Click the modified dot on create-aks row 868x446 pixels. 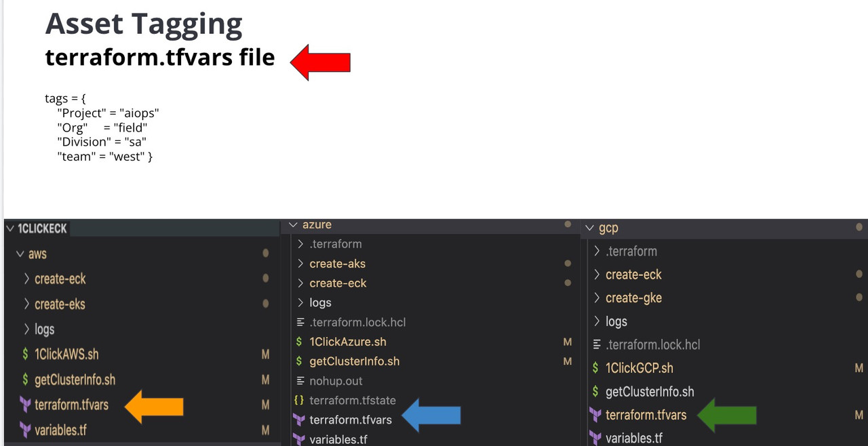click(568, 264)
